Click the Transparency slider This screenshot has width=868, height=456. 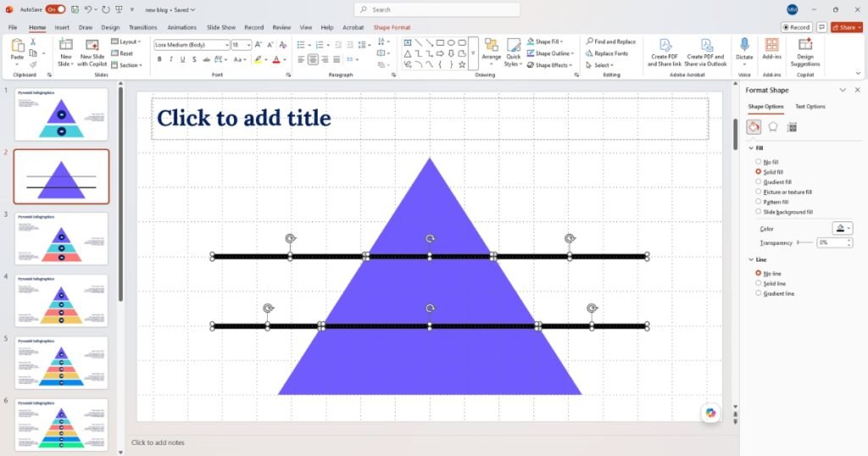(x=805, y=242)
